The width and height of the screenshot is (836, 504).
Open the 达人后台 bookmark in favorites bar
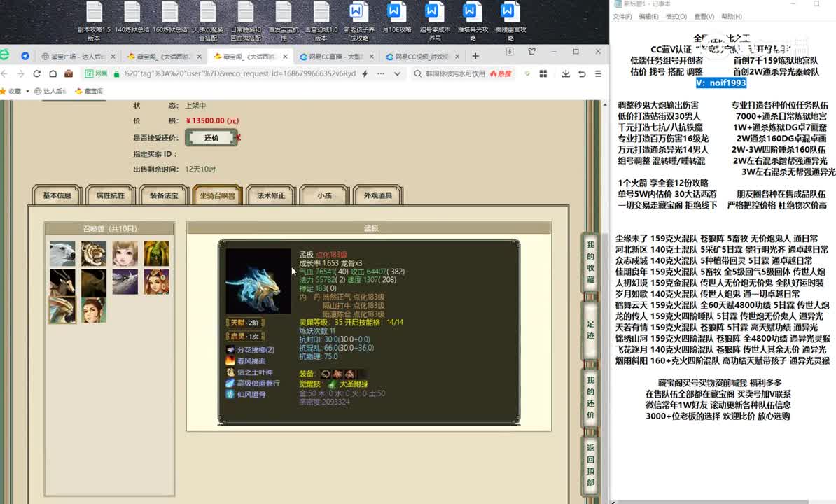click(x=50, y=92)
